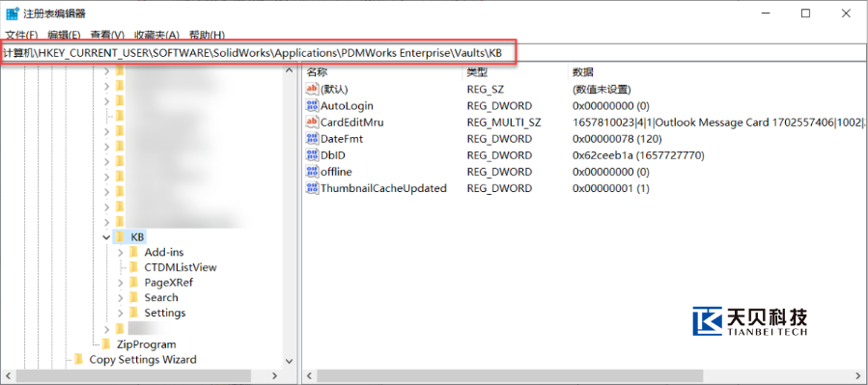This screenshot has height=385, width=868.
Task: Select the CardEditMru value name
Action: pyautogui.click(x=352, y=123)
